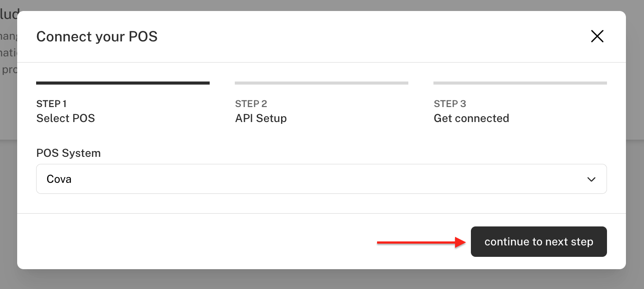This screenshot has height=289, width=644.
Task: Click the continue to next step button
Action: (x=539, y=241)
